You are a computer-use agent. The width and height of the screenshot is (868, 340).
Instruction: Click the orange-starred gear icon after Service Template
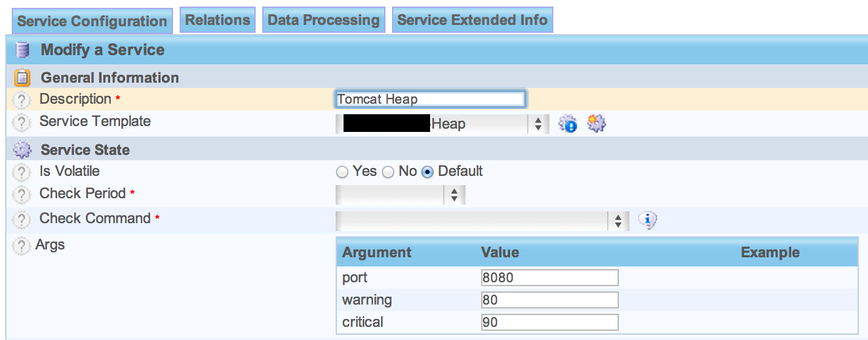click(596, 123)
